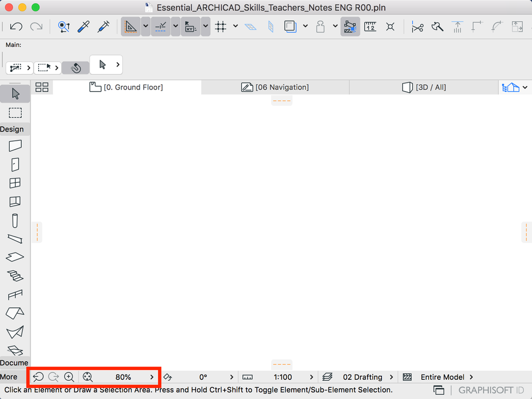Image resolution: width=532 pixels, height=399 pixels.
Task: Select the Curtain Wall tool
Action: [x=15, y=201]
